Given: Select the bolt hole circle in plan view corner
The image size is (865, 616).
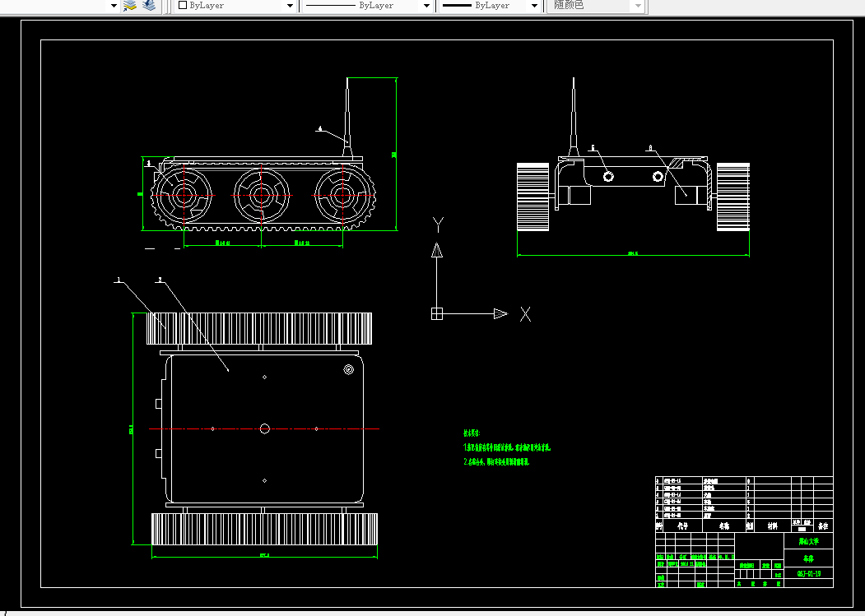Looking at the screenshot, I should click(x=349, y=369).
